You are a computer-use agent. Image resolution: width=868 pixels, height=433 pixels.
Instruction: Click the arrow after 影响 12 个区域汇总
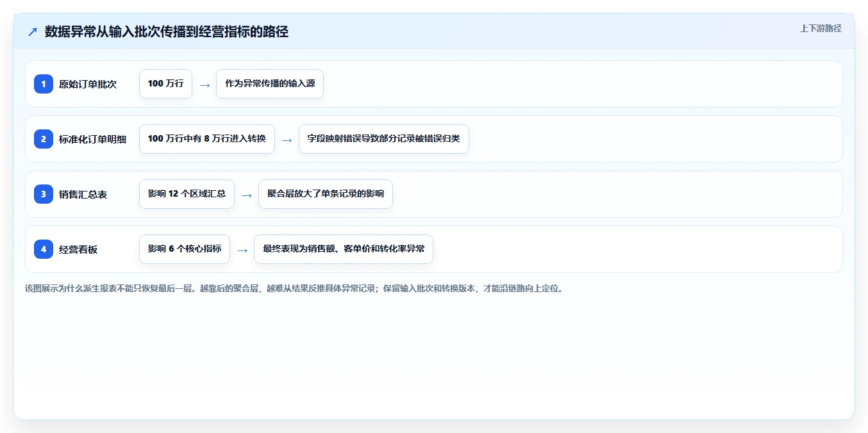(247, 195)
